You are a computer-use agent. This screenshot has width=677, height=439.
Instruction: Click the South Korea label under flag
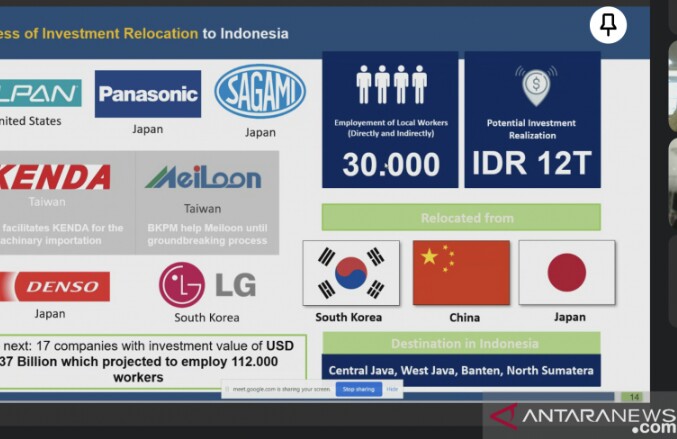coord(348,317)
